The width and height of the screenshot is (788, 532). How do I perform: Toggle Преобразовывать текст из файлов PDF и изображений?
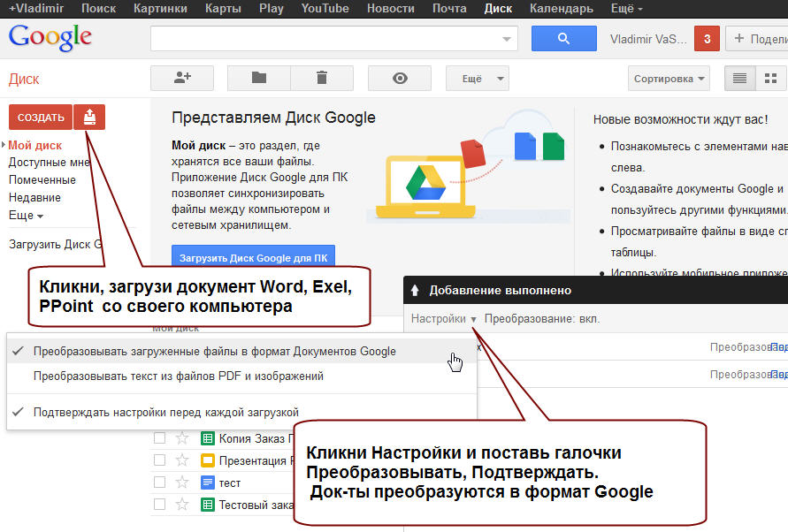coord(241,376)
